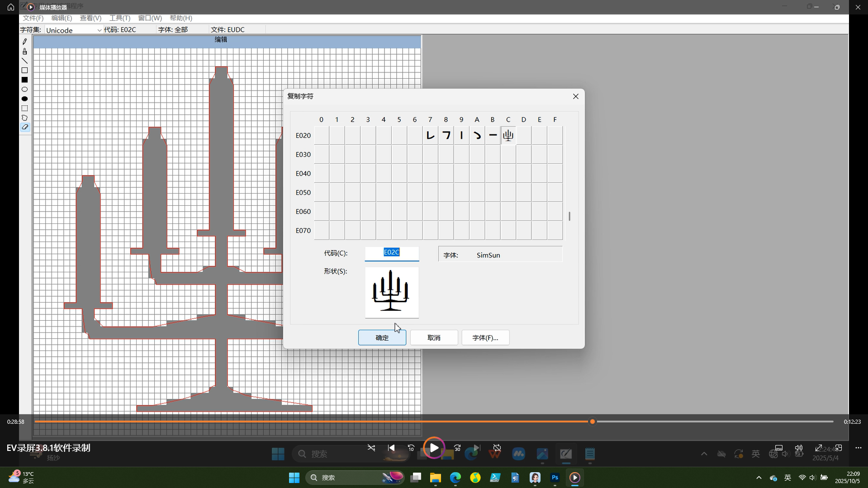
Task: Click the 字体(F)... font button
Action: pyautogui.click(x=485, y=338)
